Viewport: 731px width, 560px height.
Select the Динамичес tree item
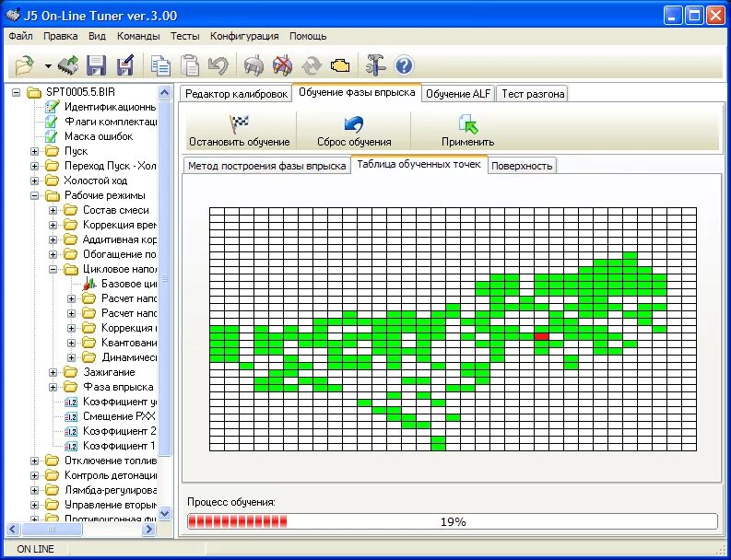[x=129, y=357]
